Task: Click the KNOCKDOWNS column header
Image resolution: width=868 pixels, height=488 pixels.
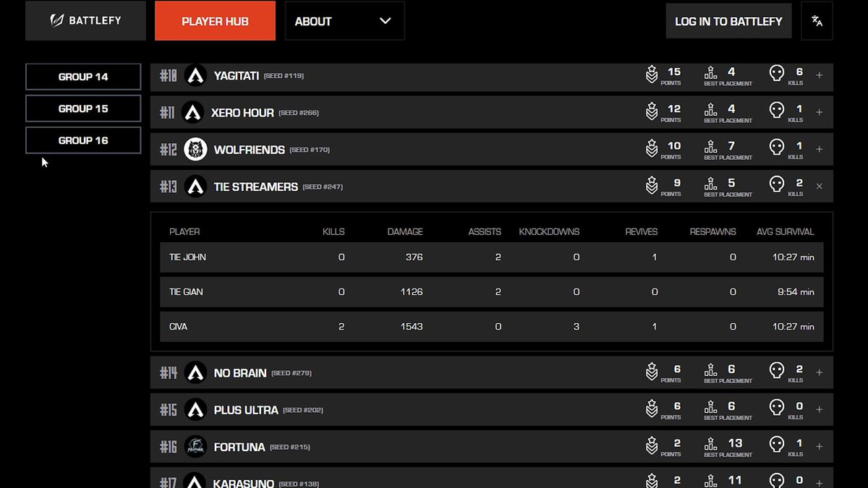Action: point(549,232)
